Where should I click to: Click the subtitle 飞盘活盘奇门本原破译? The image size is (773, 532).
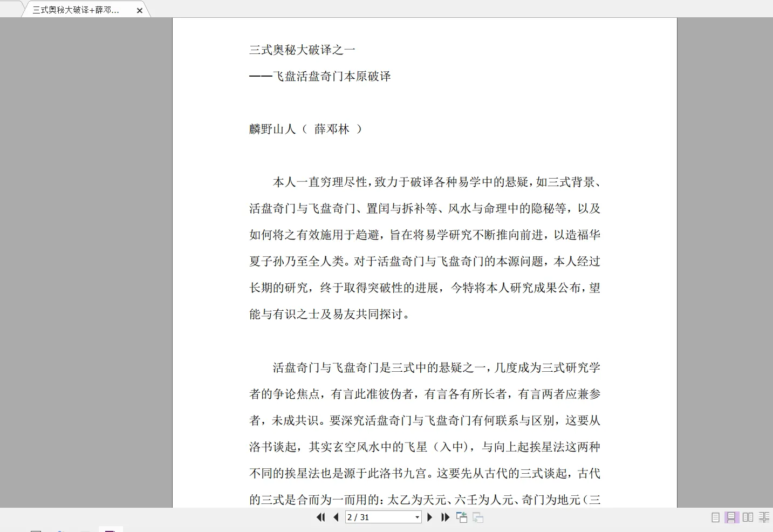tap(331, 77)
